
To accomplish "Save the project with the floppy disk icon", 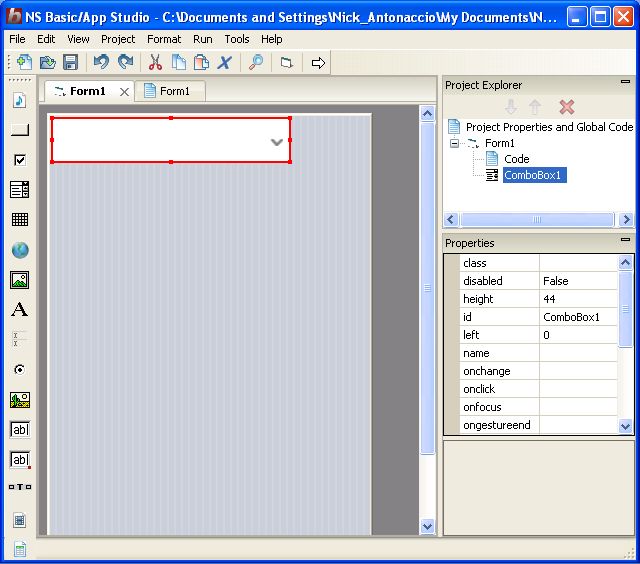I will coord(71,62).
